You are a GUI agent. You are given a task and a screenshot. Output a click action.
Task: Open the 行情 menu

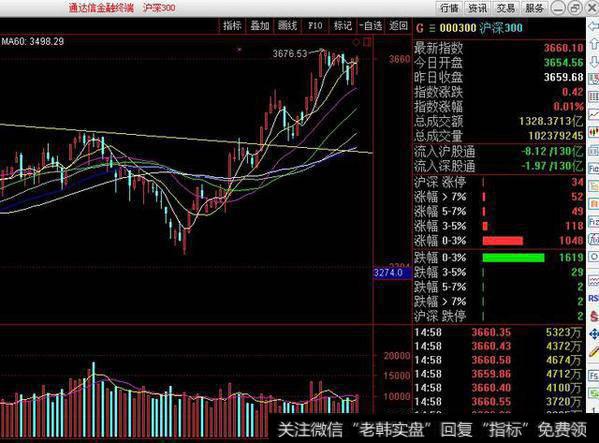coord(449,8)
